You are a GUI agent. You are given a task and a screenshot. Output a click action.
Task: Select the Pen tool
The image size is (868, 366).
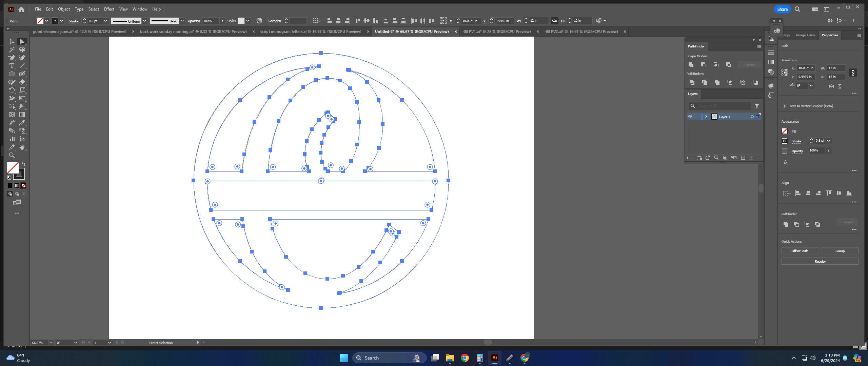pos(11,58)
